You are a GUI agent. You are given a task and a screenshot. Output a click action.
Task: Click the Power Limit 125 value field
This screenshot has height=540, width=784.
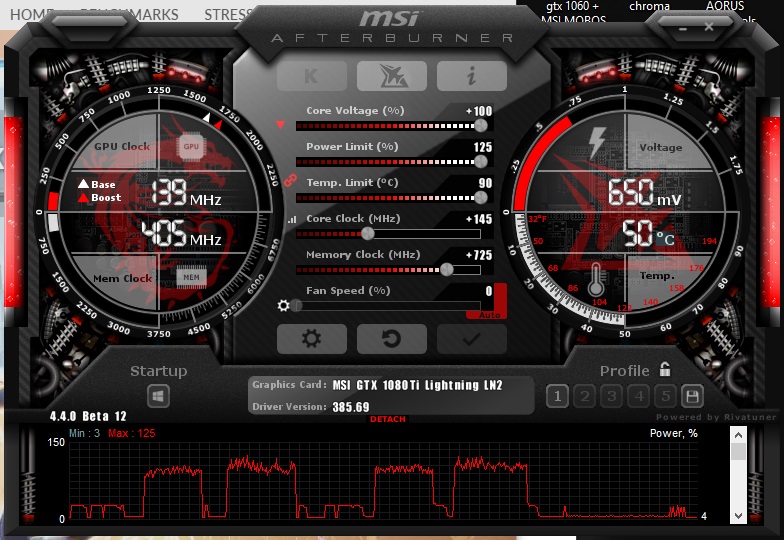click(x=482, y=147)
